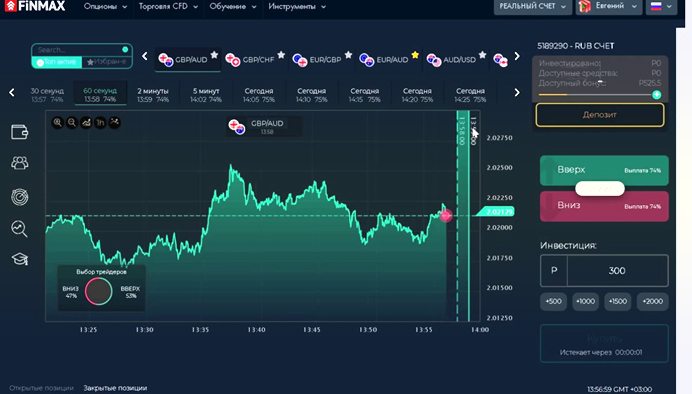This screenshot has width=692, height=394.
Task: Switch to Избранное filter
Action: pyautogui.click(x=107, y=62)
